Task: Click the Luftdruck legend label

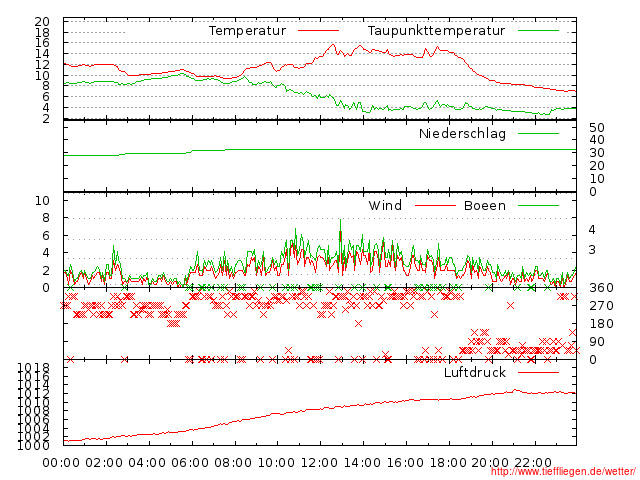Action: click(475, 372)
